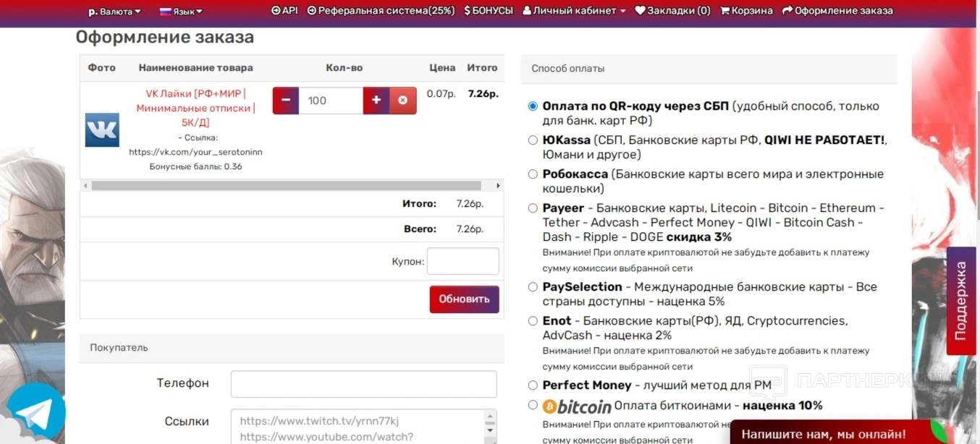Open the Язык language dropdown

pos(181,11)
